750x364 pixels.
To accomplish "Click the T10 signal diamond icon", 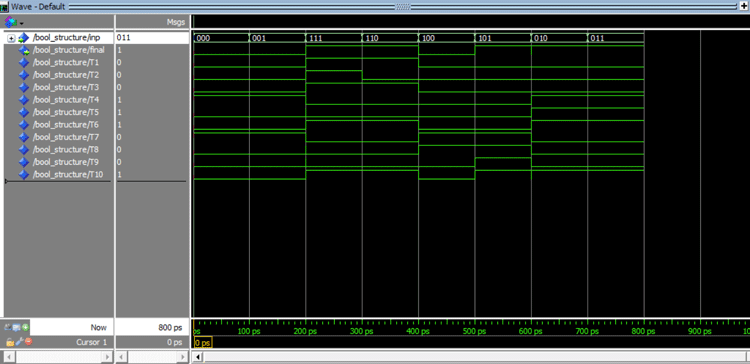I will click(23, 175).
